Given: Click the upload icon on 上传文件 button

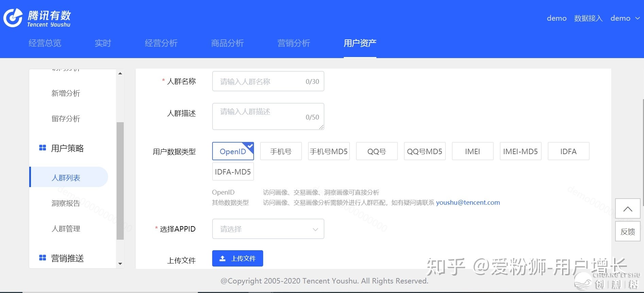Looking at the screenshot, I should [222, 259].
